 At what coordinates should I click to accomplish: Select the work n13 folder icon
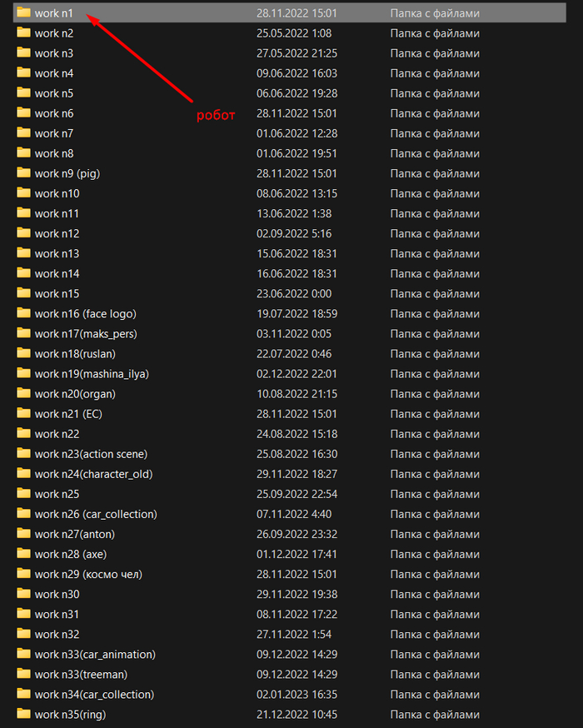pyautogui.click(x=23, y=252)
